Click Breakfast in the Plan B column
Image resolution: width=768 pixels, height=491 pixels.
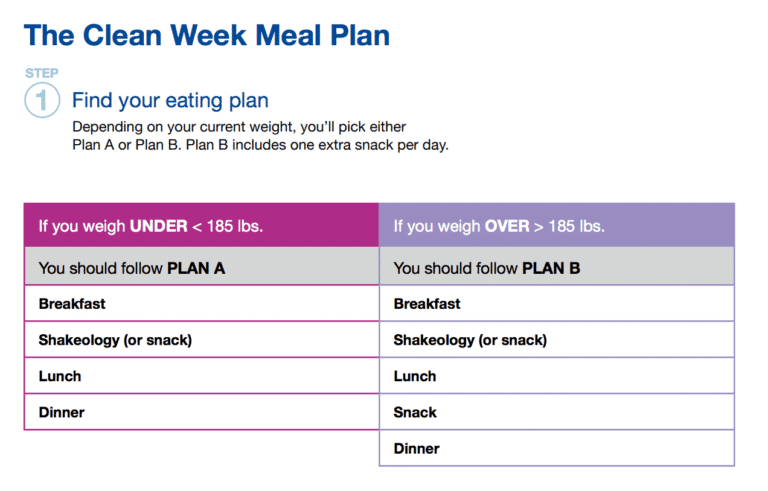[557, 303]
